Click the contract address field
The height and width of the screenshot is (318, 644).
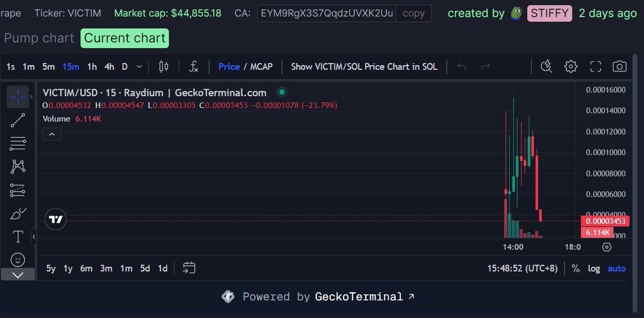[327, 13]
